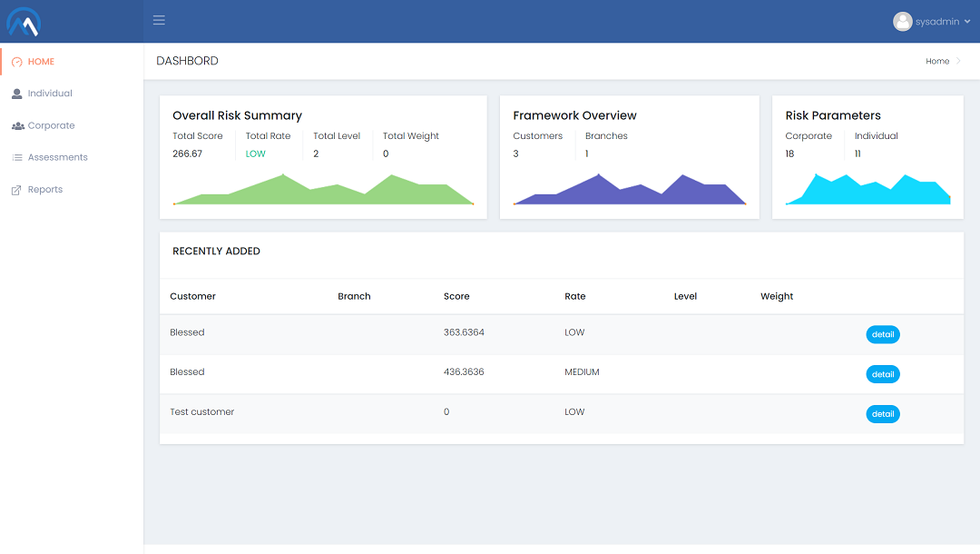Open detail for Test customer
The height and width of the screenshot is (554, 980).
click(883, 414)
